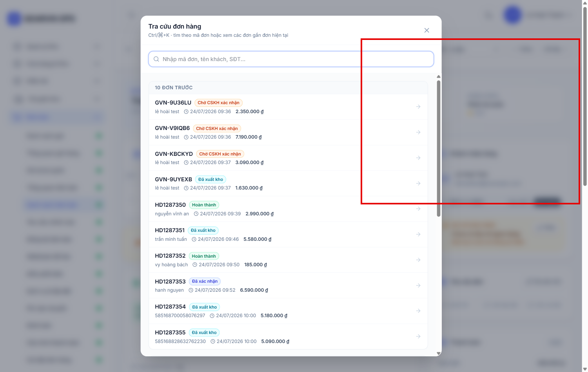Open order HD1287352 arrow icon
Viewport: 588px width, 372px height.
[418, 260]
